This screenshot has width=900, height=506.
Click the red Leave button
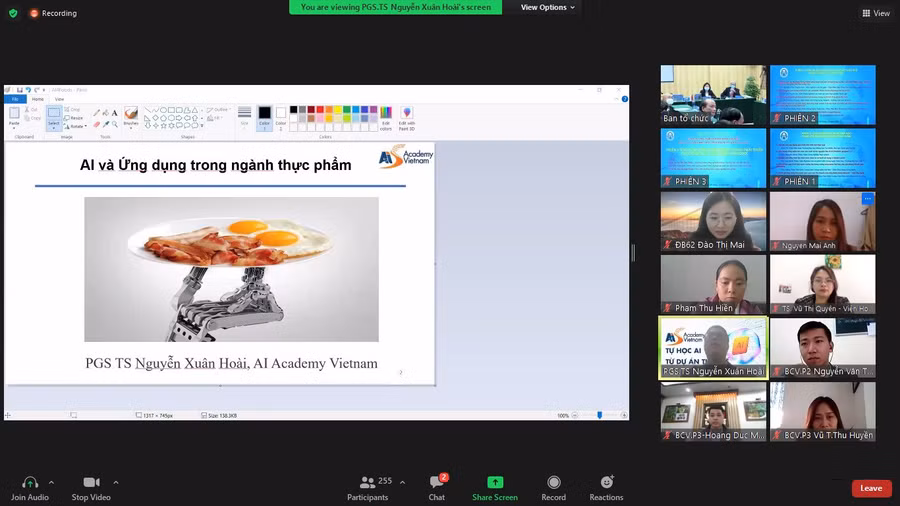[x=871, y=488]
